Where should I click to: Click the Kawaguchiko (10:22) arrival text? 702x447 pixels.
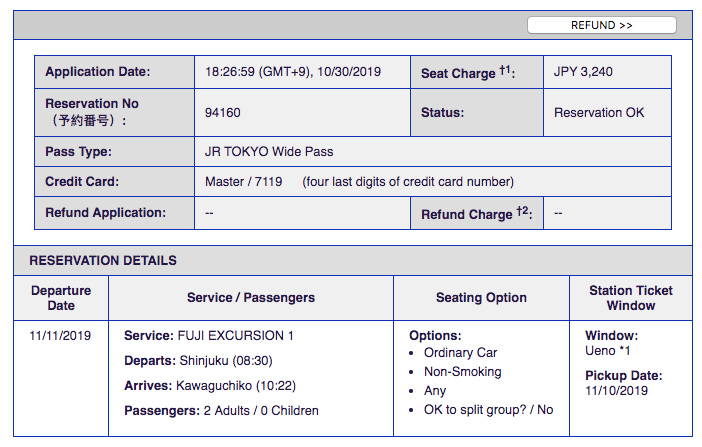[x=236, y=386]
